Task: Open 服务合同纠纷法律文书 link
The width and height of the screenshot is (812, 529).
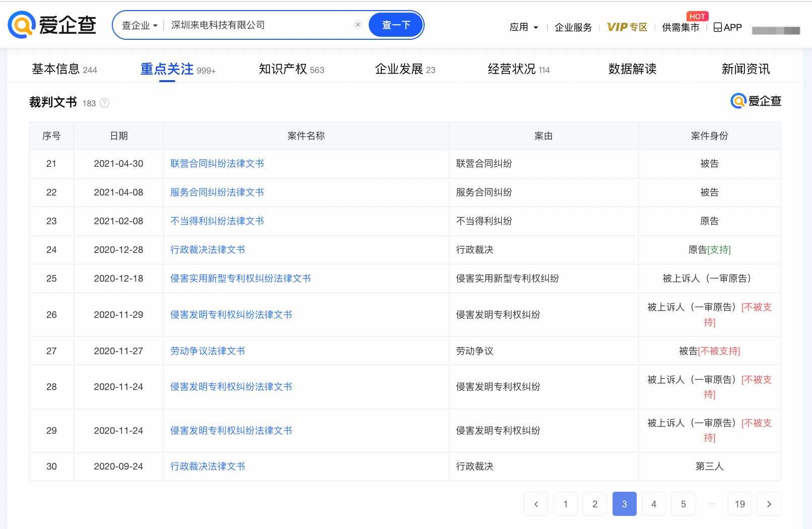Action: (217, 192)
